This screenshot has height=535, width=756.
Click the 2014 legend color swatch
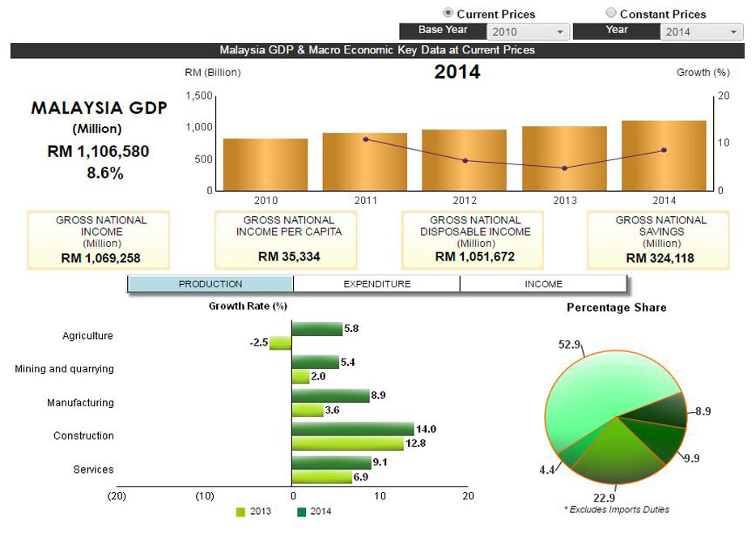click(301, 512)
